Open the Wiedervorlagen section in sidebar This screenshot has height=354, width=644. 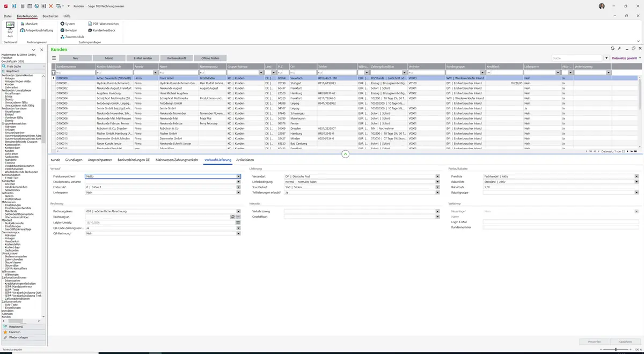click(x=23, y=337)
